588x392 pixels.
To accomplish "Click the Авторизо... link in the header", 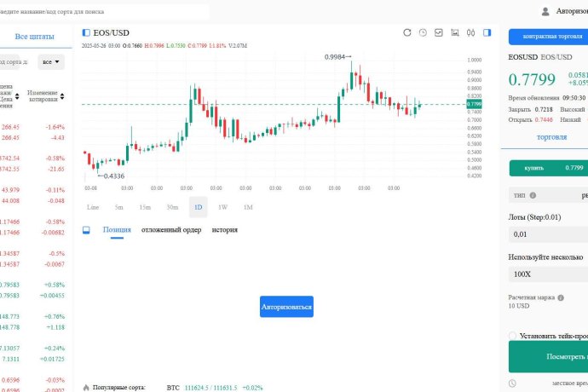I will pos(572,11).
